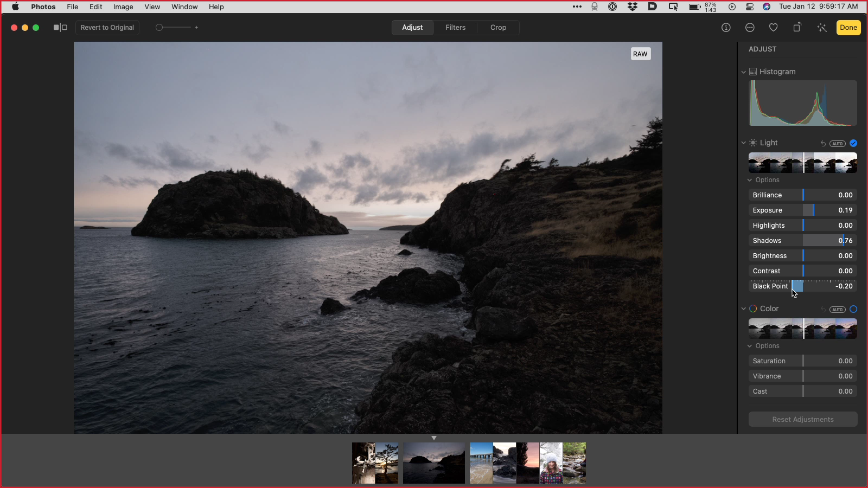Collapse the Light section
Screen dimensions: 868x488
point(743,143)
